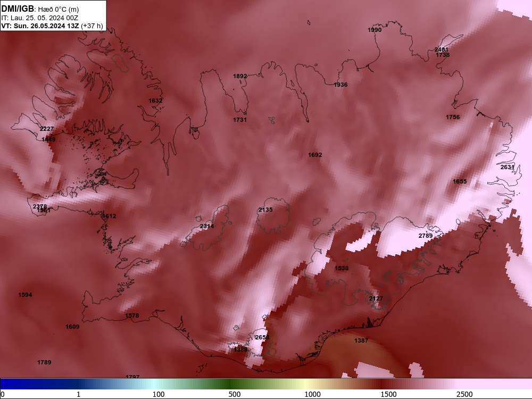Click the map value 2631
The image size is (532, 399).
coord(507,167)
